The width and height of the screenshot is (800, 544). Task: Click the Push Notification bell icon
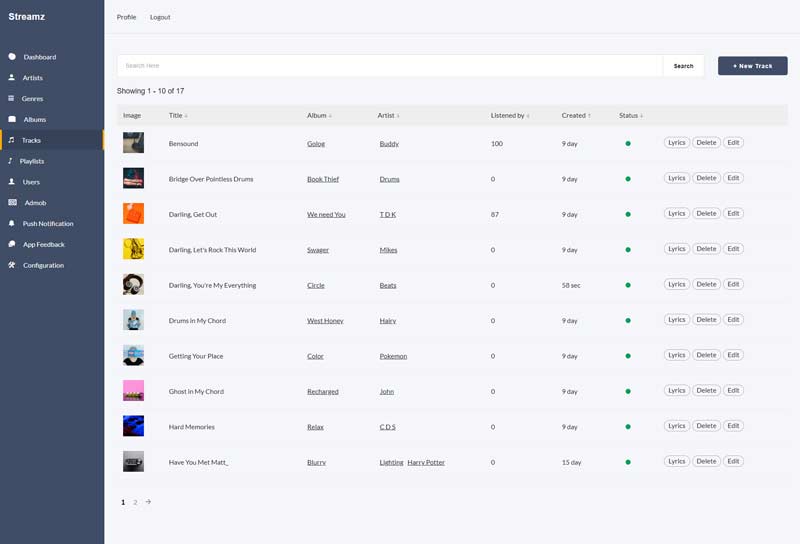click(11, 223)
